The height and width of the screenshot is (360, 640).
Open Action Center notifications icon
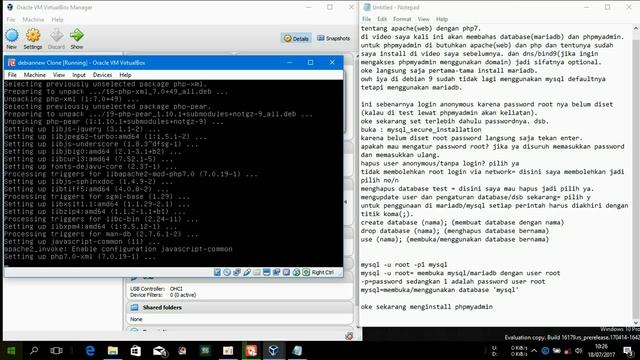[x=629, y=351]
